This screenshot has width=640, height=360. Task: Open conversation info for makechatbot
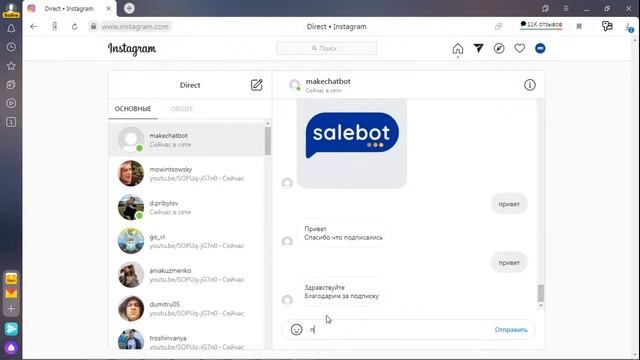[529, 85]
